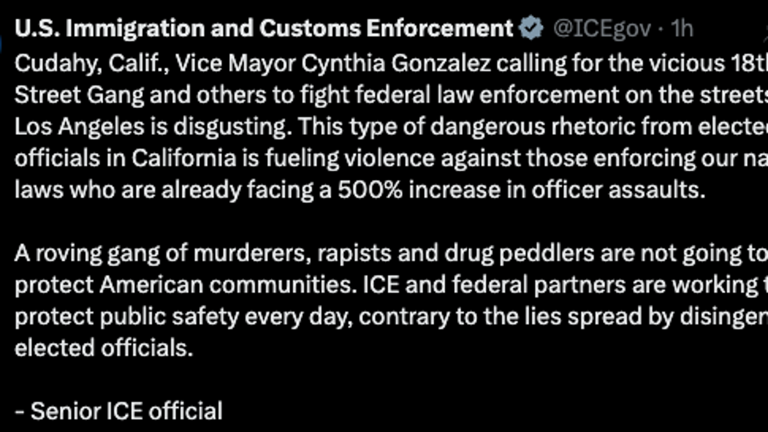The image size is (768, 432).
Task: Open the post via the 1h timestamp
Action: pos(681,28)
